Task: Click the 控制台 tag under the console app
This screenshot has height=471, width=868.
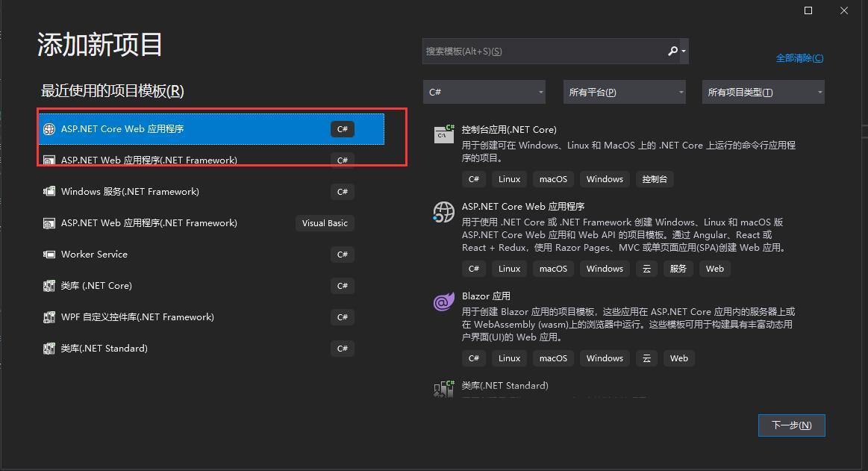Action: pyautogui.click(x=655, y=179)
